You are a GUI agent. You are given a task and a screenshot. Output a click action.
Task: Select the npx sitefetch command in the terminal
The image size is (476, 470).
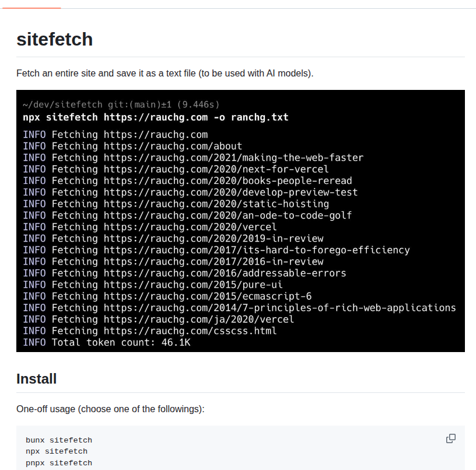tap(155, 117)
